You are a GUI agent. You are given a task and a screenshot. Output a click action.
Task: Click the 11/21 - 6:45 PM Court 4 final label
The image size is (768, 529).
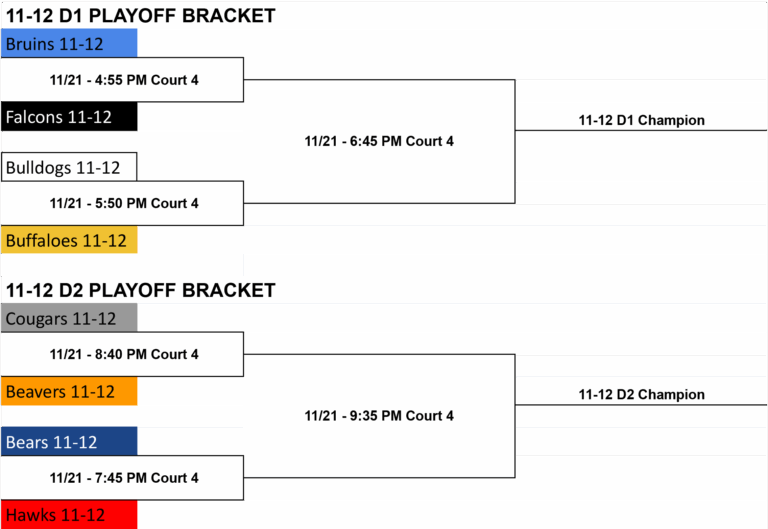pyautogui.click(x=379, y=142)
